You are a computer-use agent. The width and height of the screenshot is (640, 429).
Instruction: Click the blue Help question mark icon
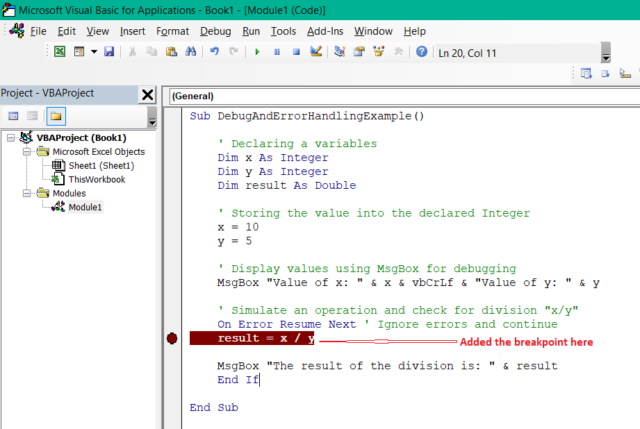tap(421, 51)
